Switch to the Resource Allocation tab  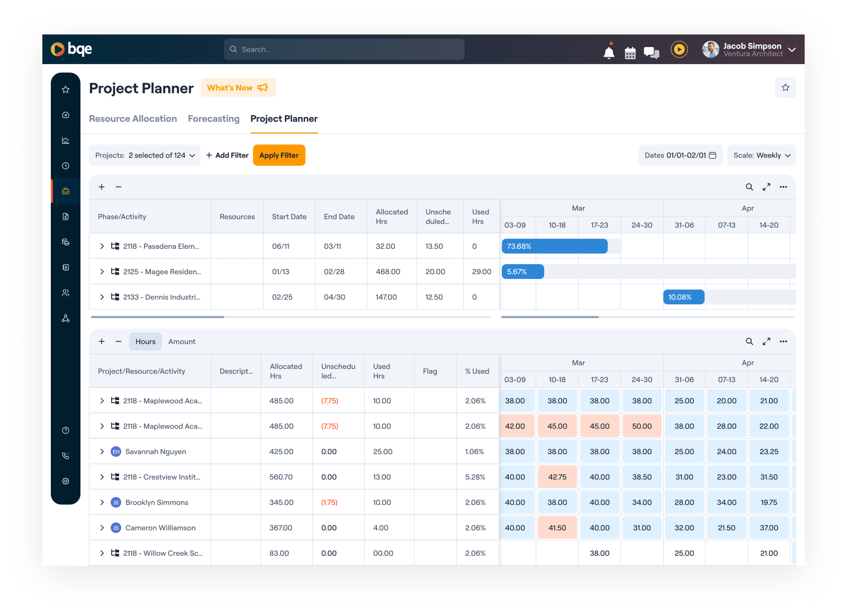(133, 119)
